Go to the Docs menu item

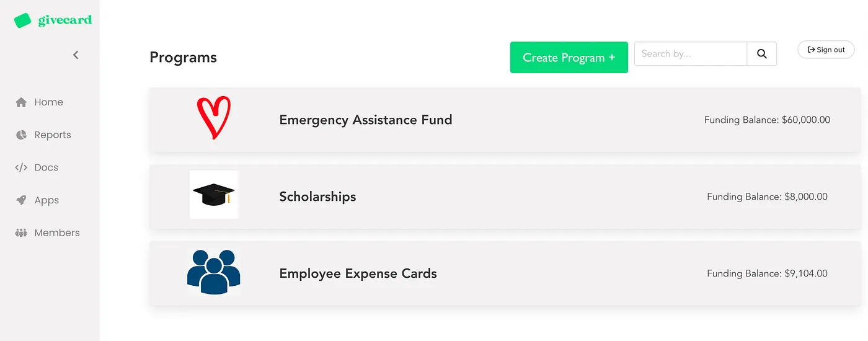coord(46,167)
